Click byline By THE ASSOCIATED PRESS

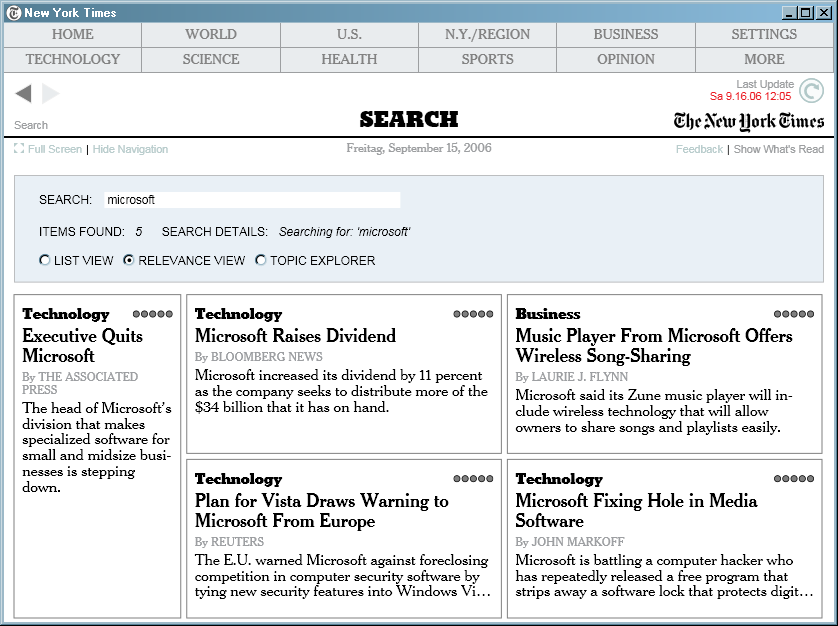click(80, 383)
